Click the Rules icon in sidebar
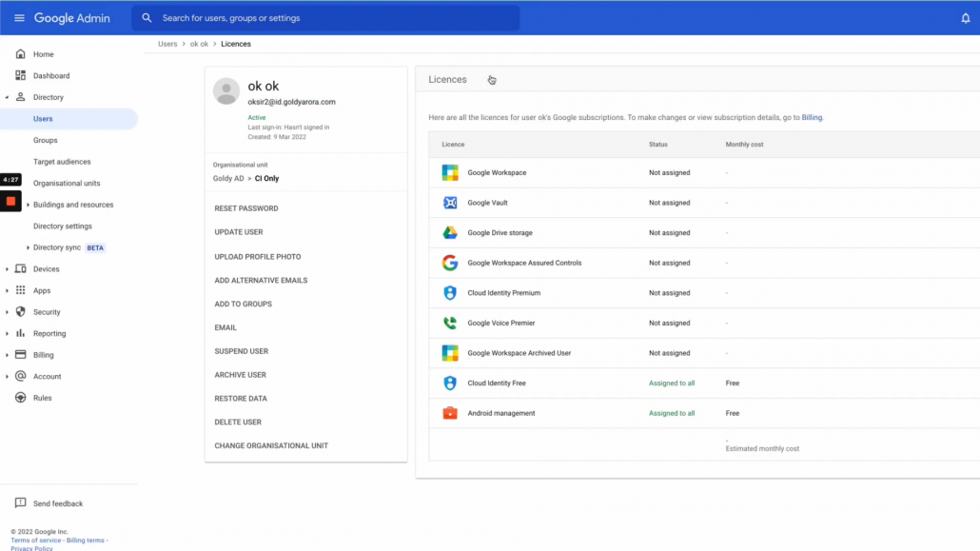The image size is (980, 551). (21, 398)
